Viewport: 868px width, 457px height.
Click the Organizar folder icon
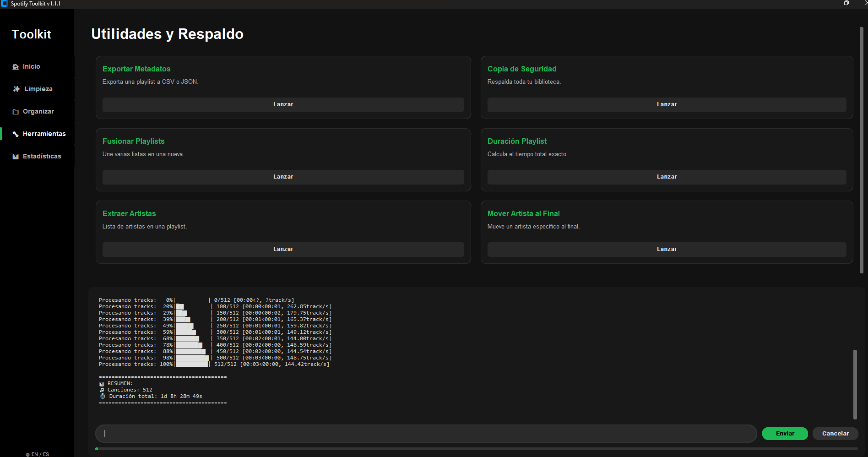pyautogui.click(x=16, y=112)
